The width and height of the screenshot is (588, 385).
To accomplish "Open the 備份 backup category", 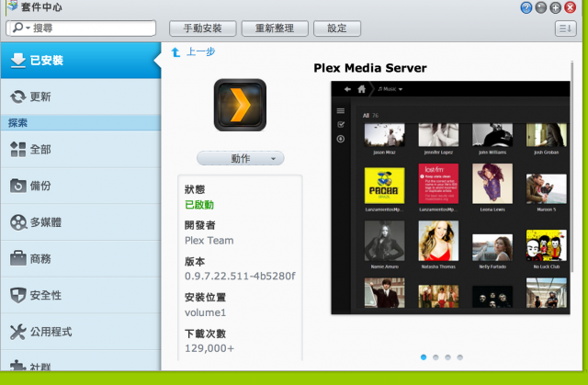I will 81,186.
